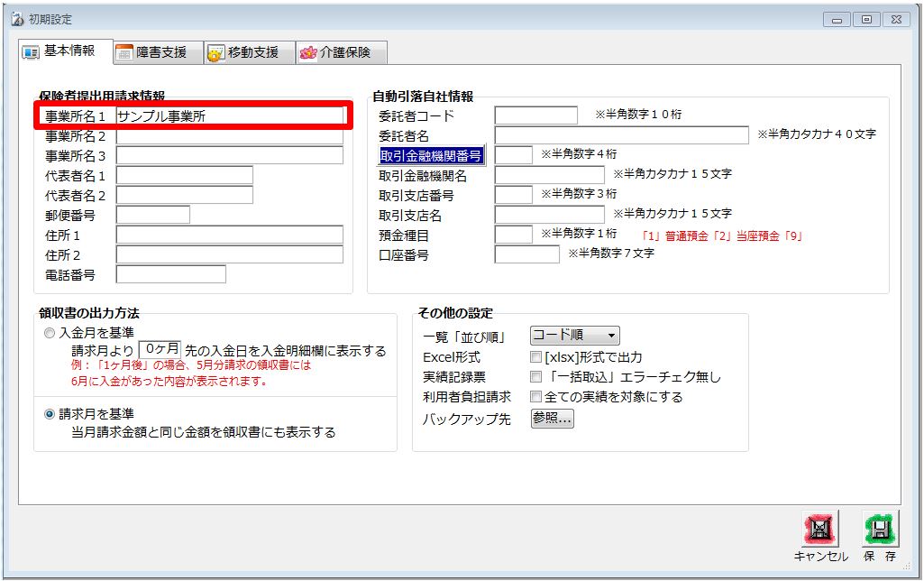
Task: Switch to the 障害支援 tab
Action: click(153, 52)
